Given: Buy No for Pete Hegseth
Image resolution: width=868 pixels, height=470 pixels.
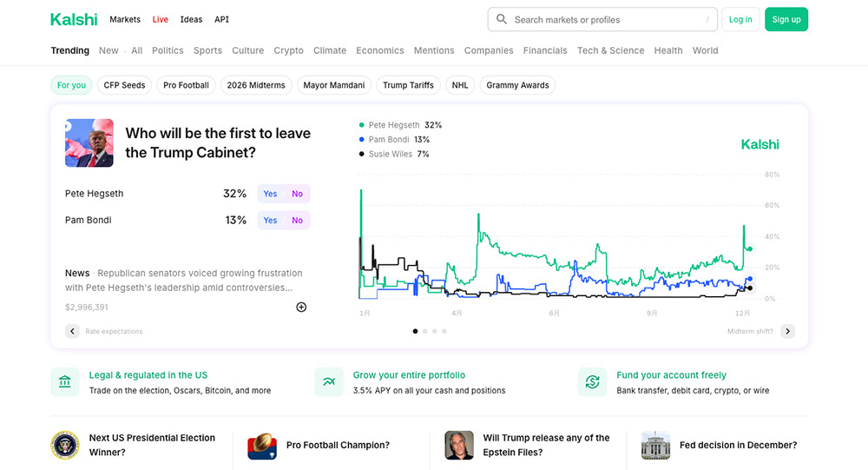Looking at the screenshot, I should 297,194.
